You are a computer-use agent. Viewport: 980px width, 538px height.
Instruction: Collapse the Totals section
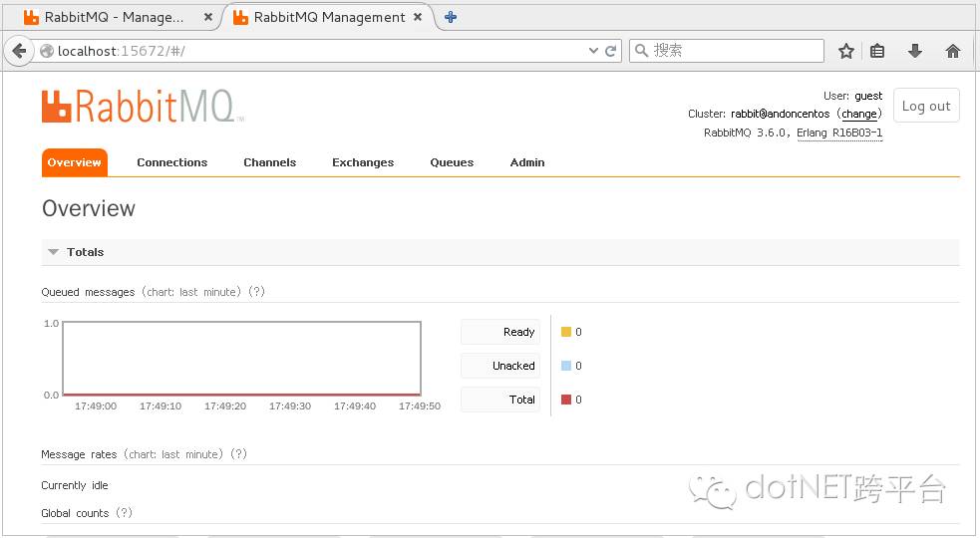pos(54,252)
